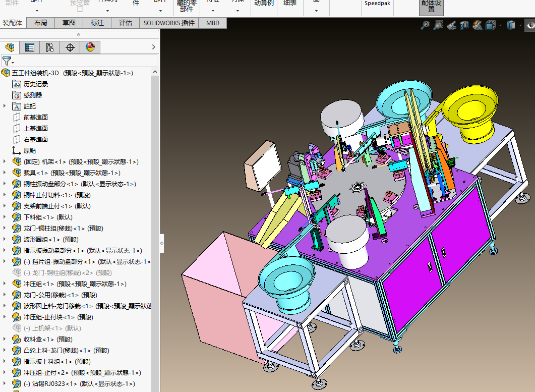Viewport: 535px width, 392px height.
Task: Click the Speedpak button
Action: pos(378,4)
